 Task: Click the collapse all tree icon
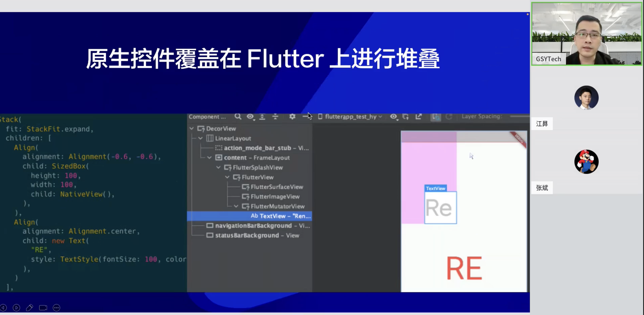click(x=275, y=117)
